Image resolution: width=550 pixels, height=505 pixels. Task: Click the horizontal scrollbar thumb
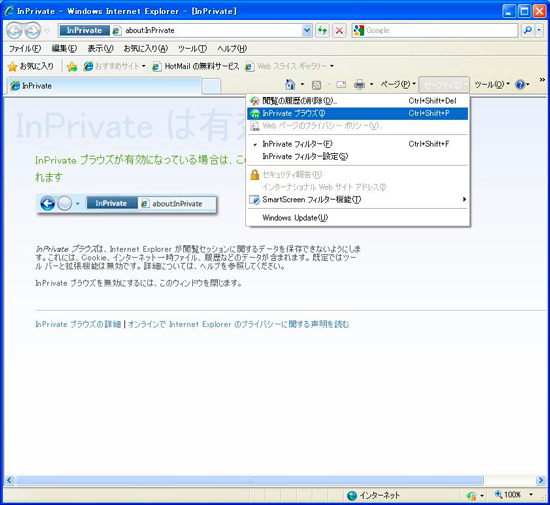click(x=249, y=480)
